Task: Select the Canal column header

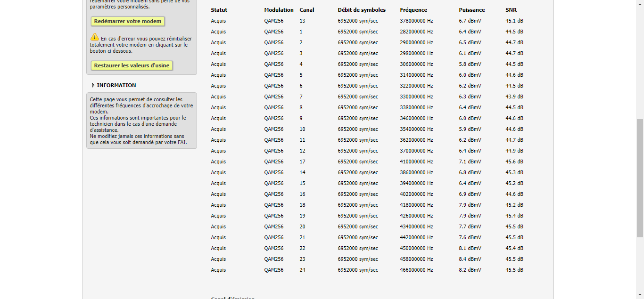Action: coord(306,10)
